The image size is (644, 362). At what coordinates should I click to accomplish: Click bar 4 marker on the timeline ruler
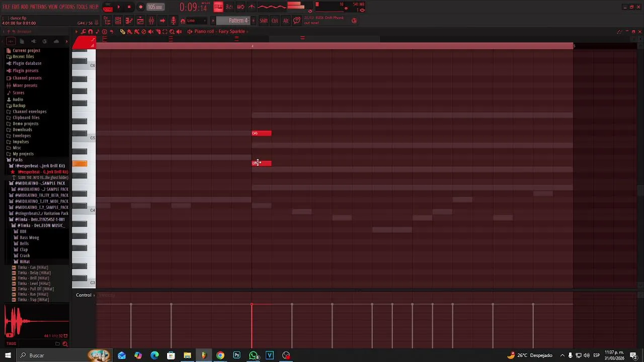tap(253, 46)
